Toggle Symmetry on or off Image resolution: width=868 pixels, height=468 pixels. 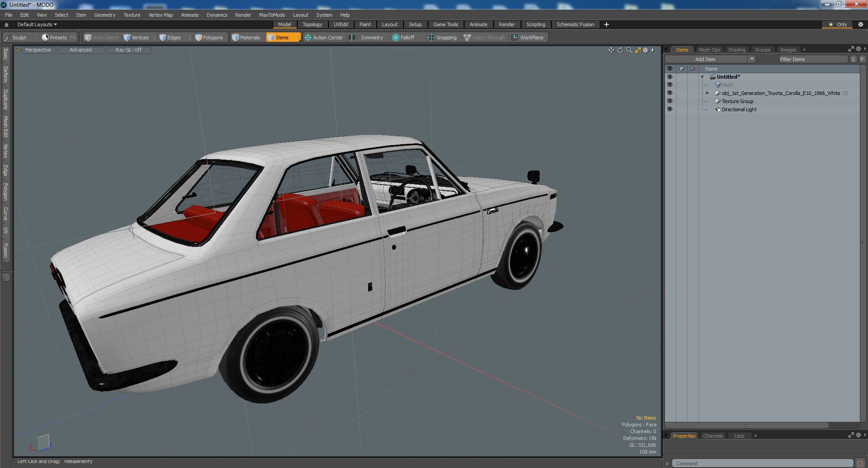pyautogui.click(x=367, y=38)
